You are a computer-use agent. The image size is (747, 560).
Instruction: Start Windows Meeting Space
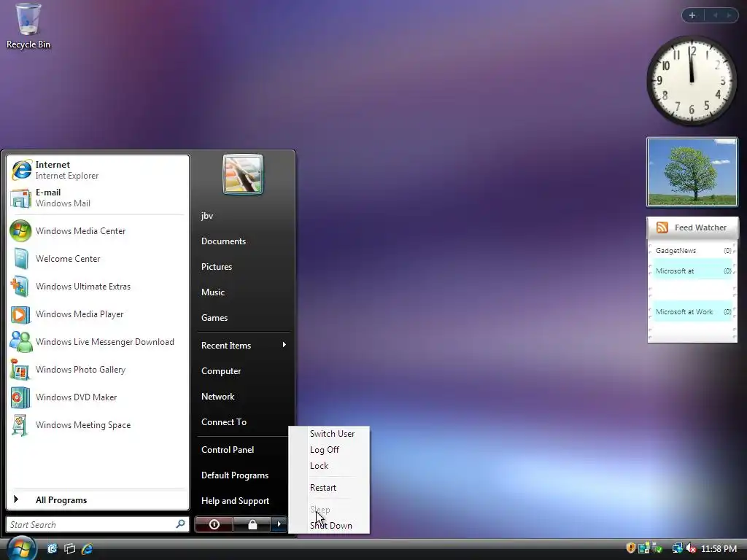98,424
